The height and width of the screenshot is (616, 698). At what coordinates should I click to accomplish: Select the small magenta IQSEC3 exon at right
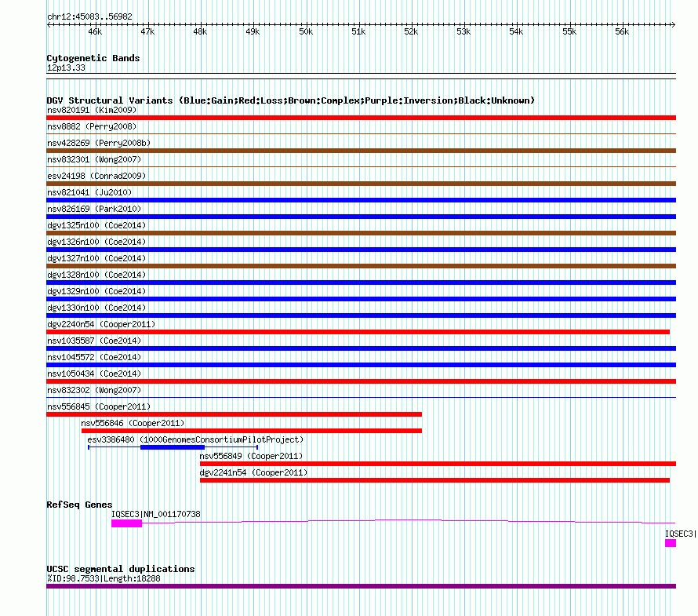[x=671, y=543]
